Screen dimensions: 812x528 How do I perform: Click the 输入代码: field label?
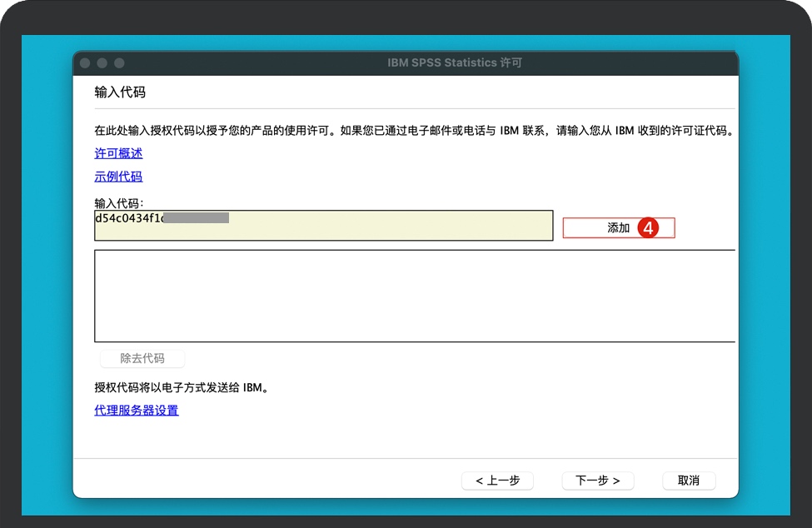tap(119, 203)
